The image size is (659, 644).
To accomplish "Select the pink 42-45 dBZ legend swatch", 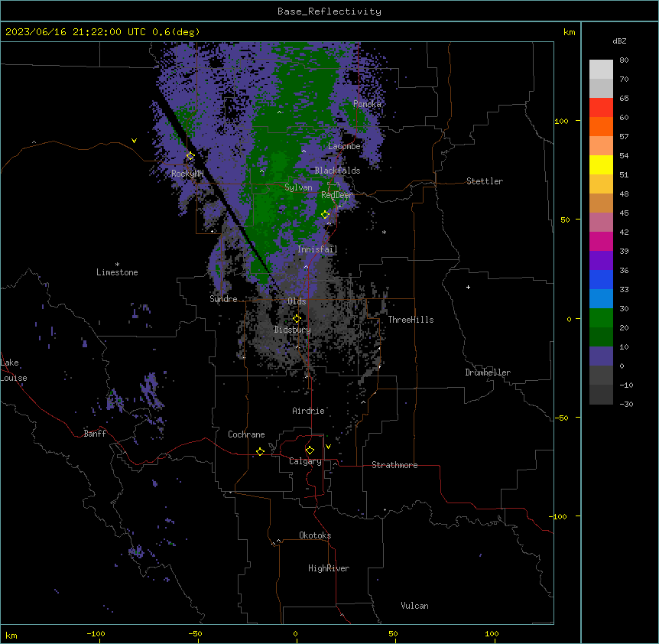I will click(x=601, y=222).
